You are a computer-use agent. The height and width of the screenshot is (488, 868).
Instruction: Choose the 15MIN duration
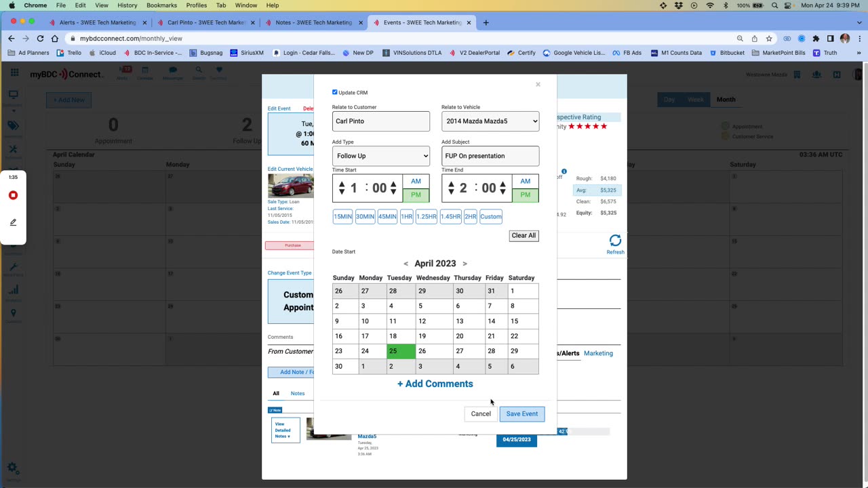tap(342, 217)
